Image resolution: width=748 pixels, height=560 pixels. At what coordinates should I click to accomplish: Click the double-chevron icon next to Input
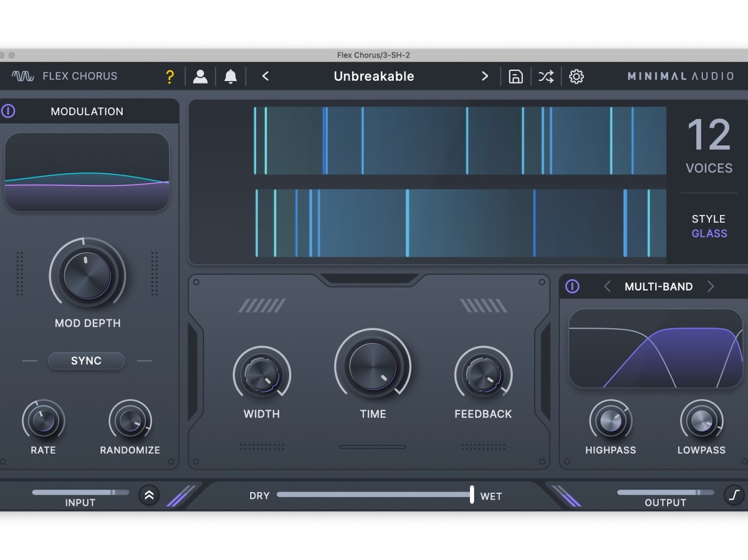click(149, 496)
